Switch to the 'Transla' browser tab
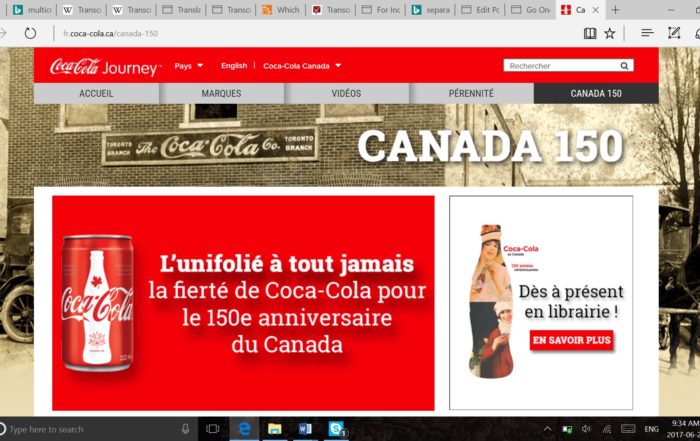 [x=181, y=9]
